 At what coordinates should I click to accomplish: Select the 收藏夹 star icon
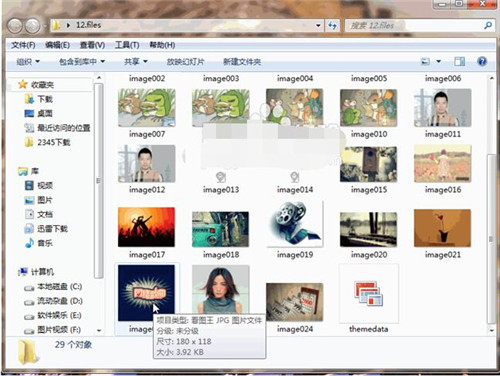click(22, 84)
